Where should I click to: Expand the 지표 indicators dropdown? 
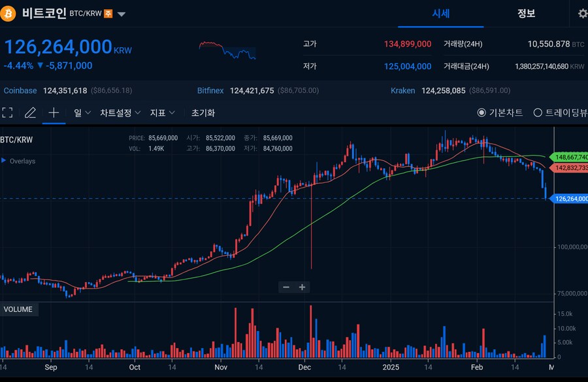pos(163,113)
